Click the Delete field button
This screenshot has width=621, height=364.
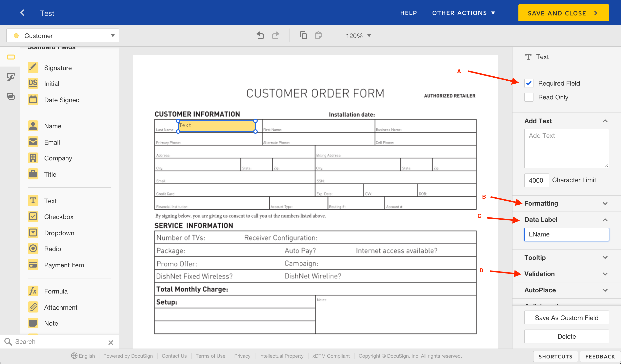[566, 336]
